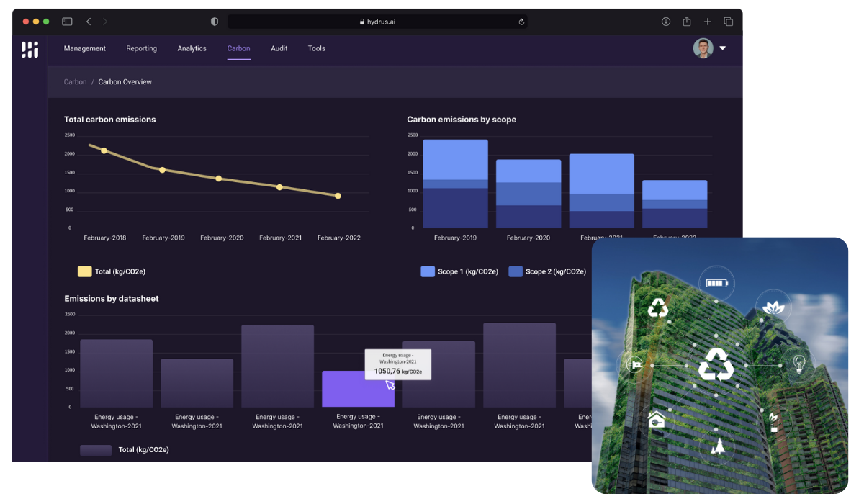Click the yellow Total color swatch in the legend

[x=85, y=271]
